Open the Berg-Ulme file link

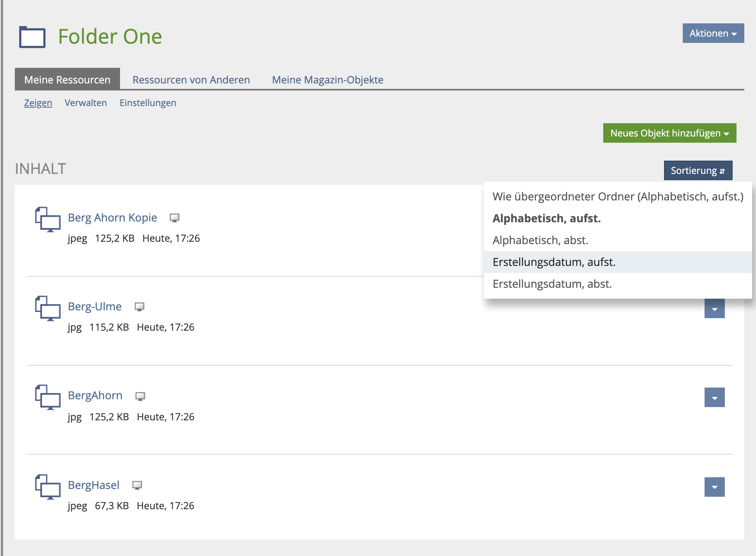click(95, 306)
